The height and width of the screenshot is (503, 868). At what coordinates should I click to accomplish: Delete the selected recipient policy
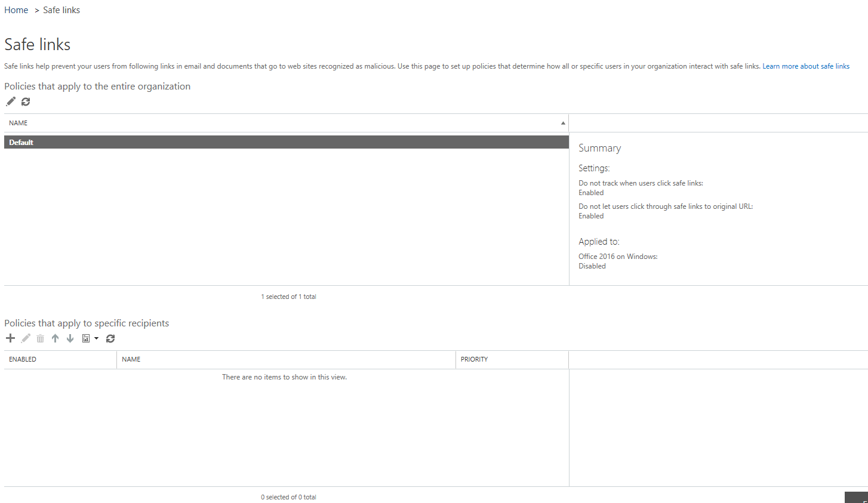40,338
